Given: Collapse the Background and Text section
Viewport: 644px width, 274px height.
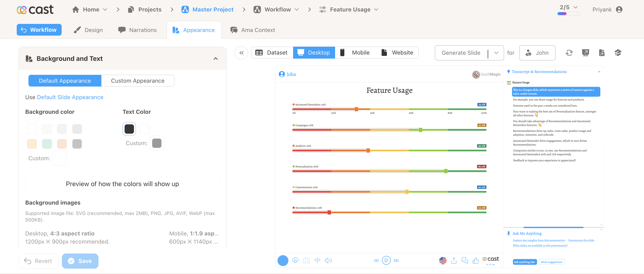Looking at the screenshot, I should 215,59.
